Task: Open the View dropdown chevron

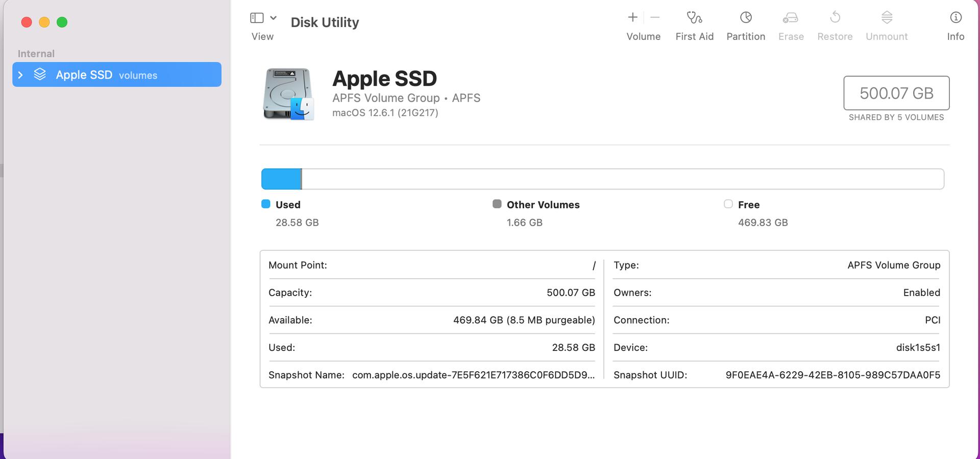Action: click(x=274, y=18)
